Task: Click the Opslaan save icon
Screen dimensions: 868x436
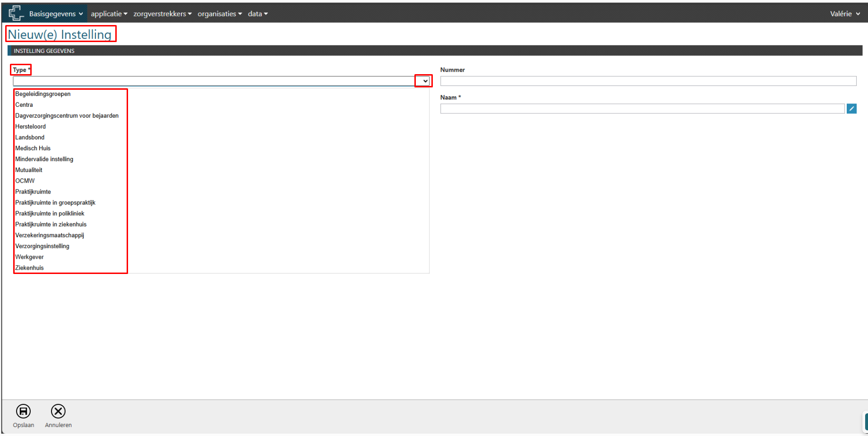Action: 23,411
